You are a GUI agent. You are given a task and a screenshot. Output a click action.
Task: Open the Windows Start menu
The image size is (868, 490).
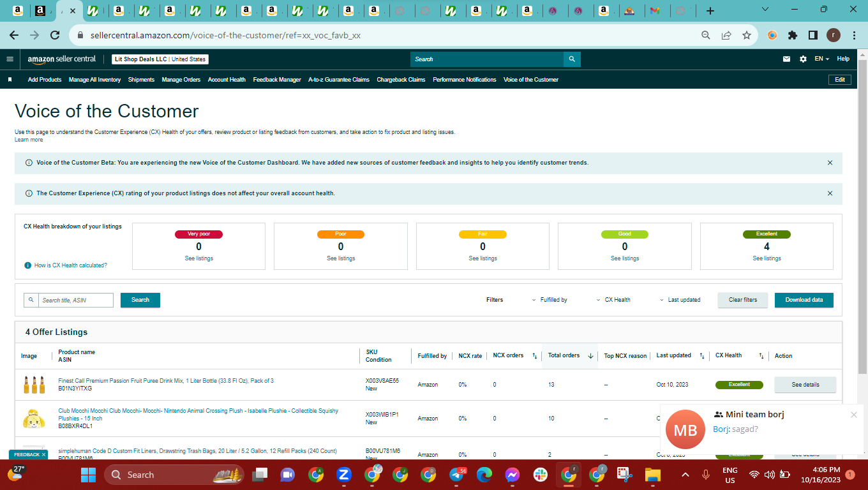click(88, 475)
